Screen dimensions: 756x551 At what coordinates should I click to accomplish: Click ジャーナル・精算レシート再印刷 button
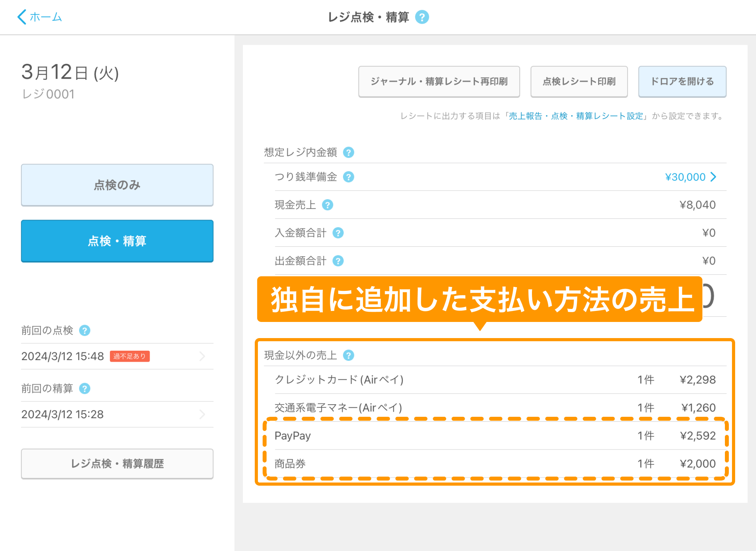[x=439, y=81]
